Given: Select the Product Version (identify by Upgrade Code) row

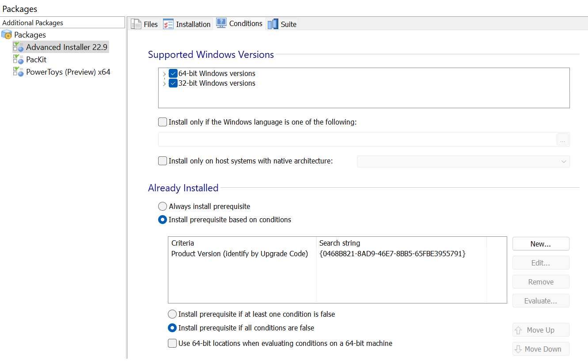Looking at the screenshot, I should (337, 254).
